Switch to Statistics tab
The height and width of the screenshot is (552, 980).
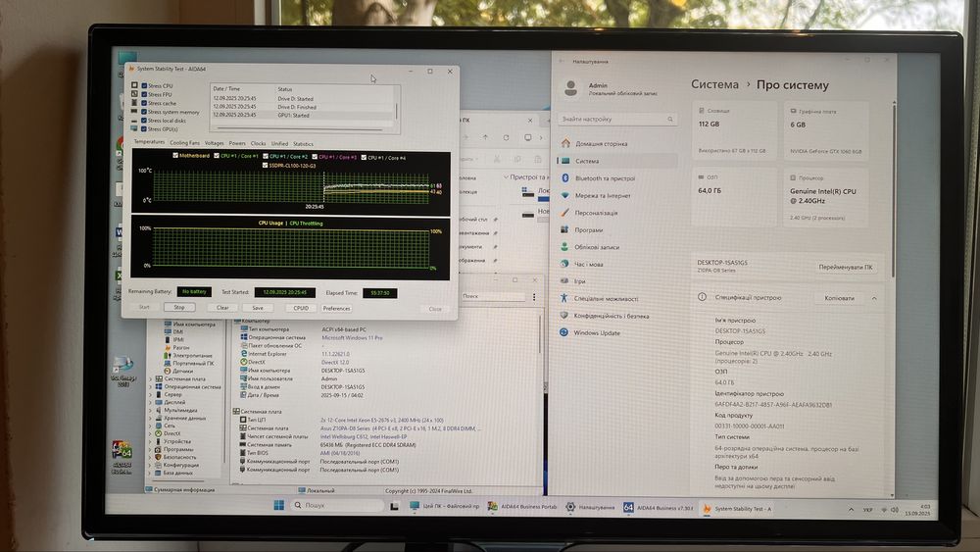click(303, 144)
